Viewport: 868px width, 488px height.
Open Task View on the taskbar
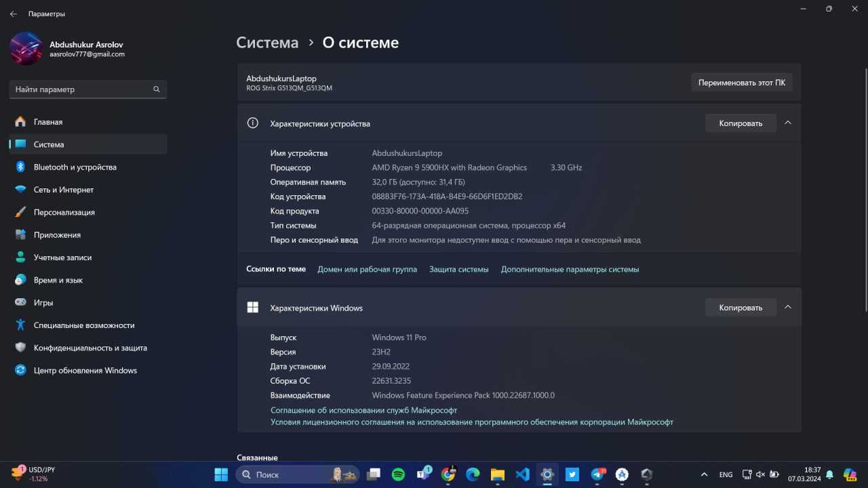tap(374, 474)
